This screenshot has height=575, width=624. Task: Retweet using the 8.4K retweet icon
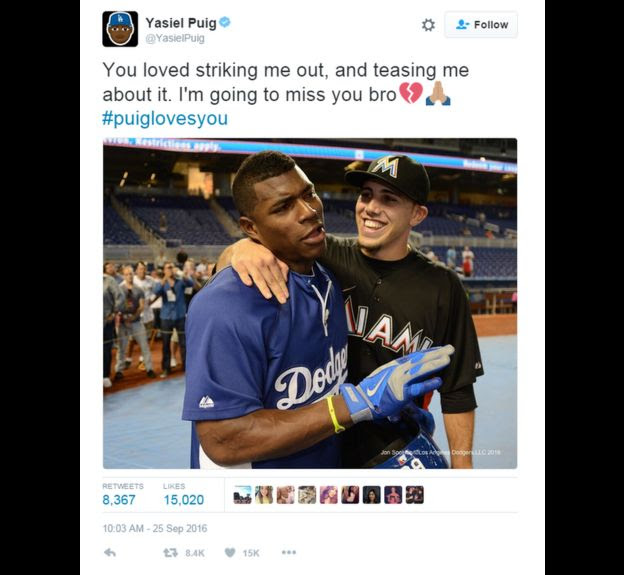(171, 552)
